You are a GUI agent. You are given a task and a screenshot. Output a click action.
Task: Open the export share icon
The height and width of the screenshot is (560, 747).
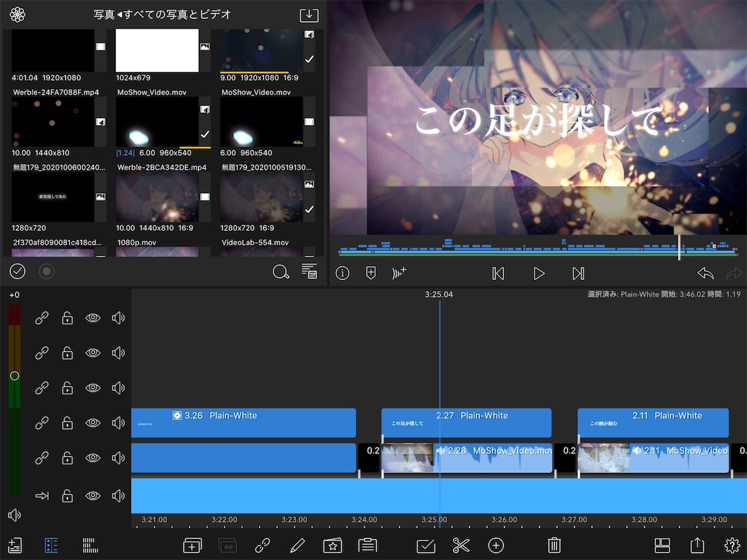pyautogui.click(x=697, y=545)
